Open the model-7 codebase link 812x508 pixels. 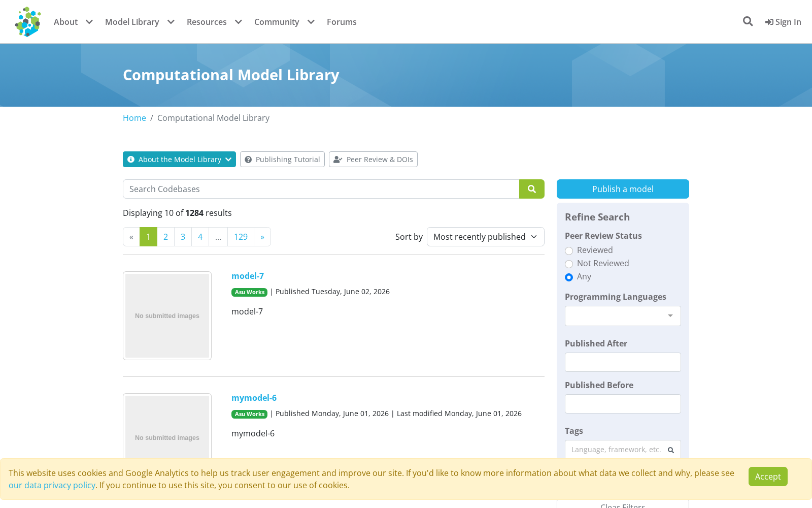pyautogui.click(x=248, y=276)
